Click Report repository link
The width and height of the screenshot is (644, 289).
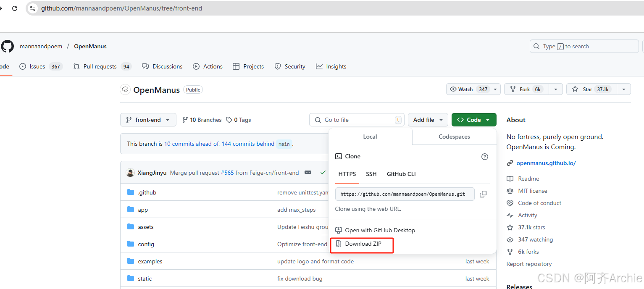pyautogui.click(x=529, y=264)
